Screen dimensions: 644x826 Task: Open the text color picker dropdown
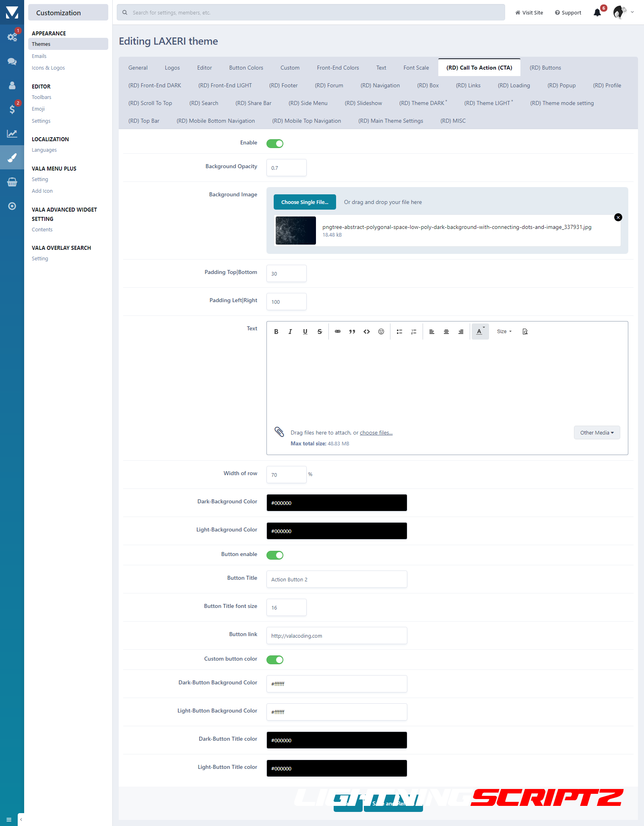pyautogui.click(x=480, y=332)
